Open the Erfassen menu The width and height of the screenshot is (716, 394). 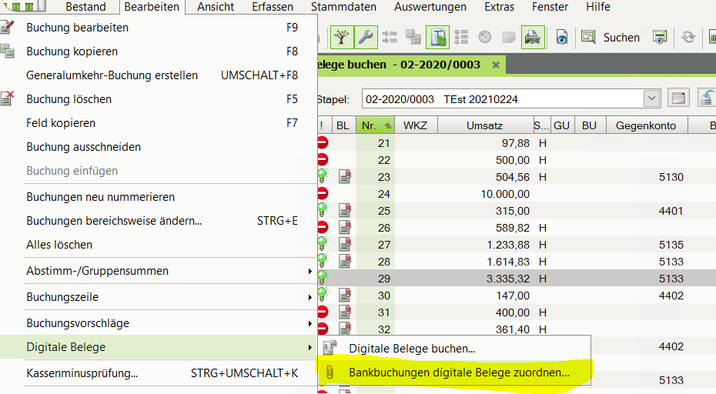(273, 7)
